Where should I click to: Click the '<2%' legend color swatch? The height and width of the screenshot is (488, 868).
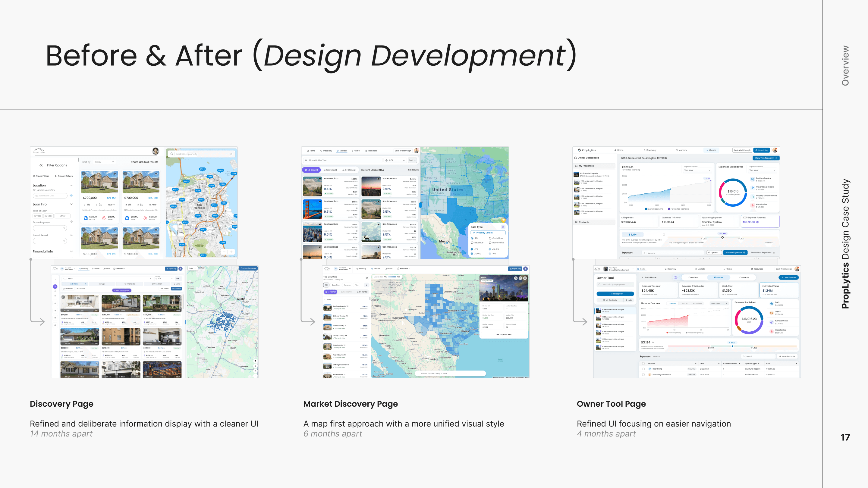coord(472,249)
